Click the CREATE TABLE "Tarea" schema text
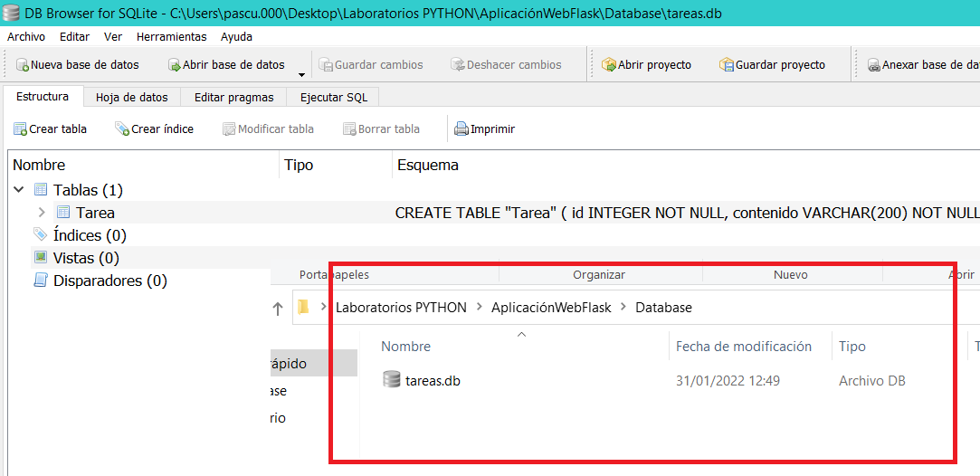The image size is (980, 476). (x=688, y=213)
